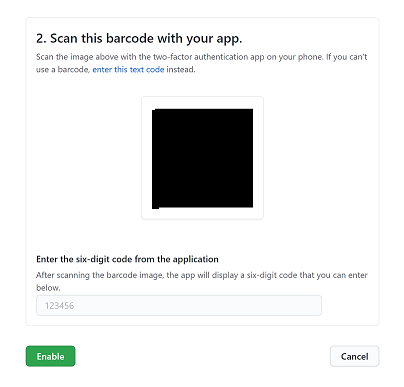Click the green Enable button
This screenshot has width=404, height=387.
(50, 356)
